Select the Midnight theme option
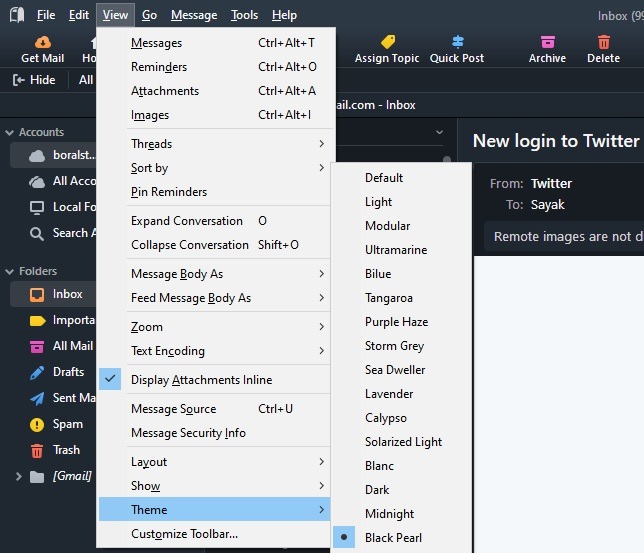644x553 pixels. (x=389, y=514)
